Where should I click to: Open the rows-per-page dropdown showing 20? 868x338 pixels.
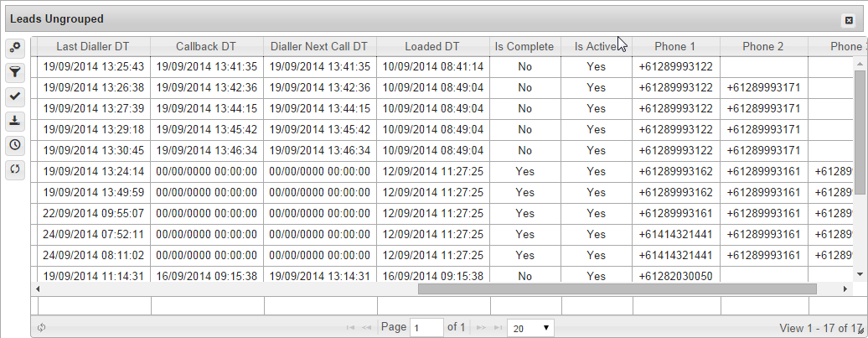531,328
